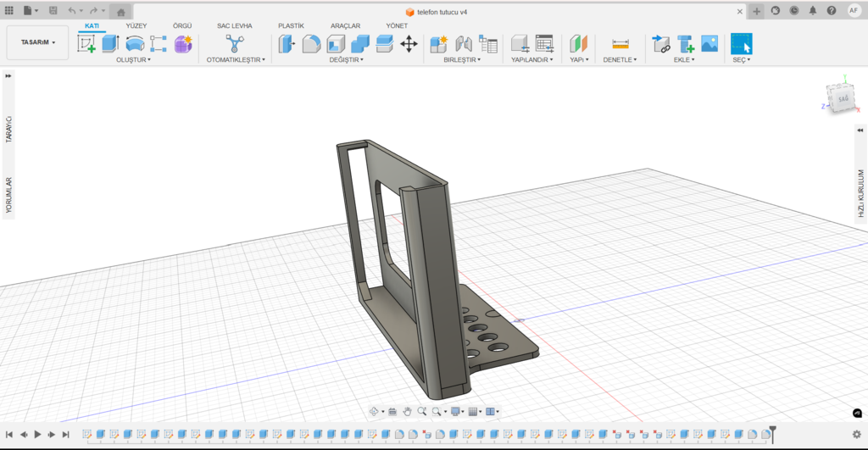The height and width of the screenshot is (450, 868).
Task: Click the purple Create Form icon
Action: 183,44
